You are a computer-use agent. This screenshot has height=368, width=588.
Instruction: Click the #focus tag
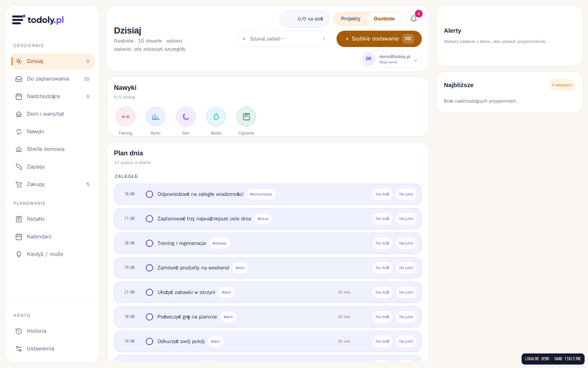tap(263, 219)
